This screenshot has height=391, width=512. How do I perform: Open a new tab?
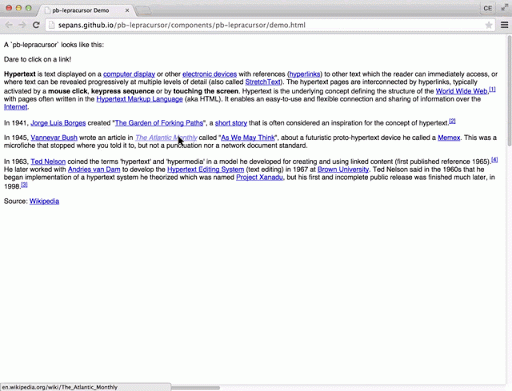(x=144, y=11)
